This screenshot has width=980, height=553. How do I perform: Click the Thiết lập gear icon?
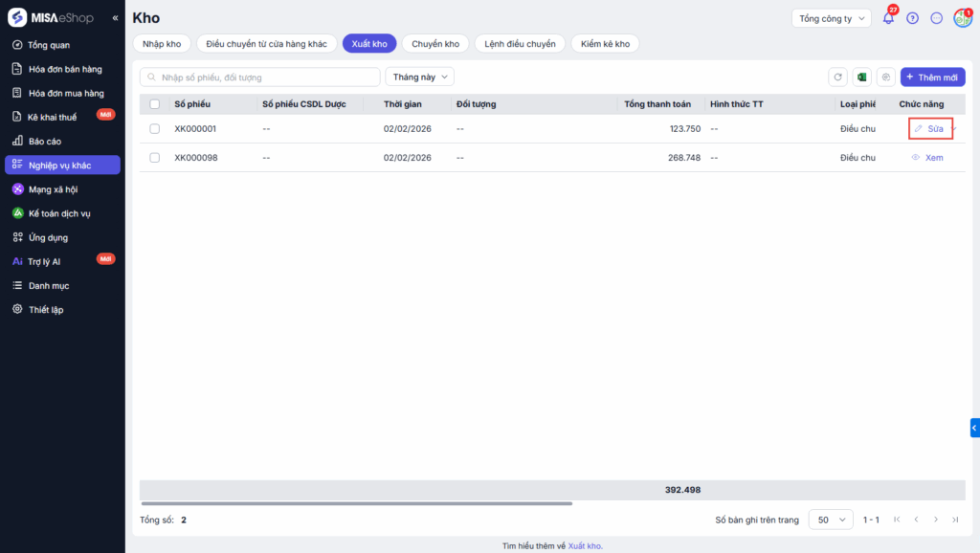click(17, 309)
